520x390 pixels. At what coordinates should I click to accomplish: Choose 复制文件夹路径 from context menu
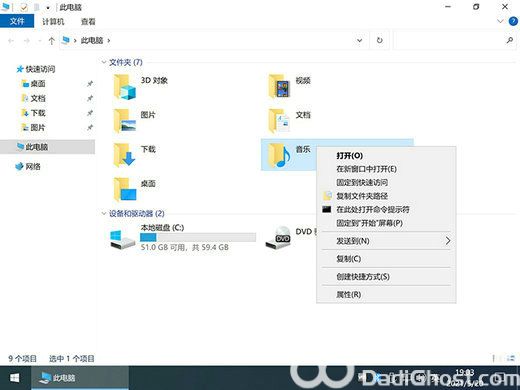[386, 196]
